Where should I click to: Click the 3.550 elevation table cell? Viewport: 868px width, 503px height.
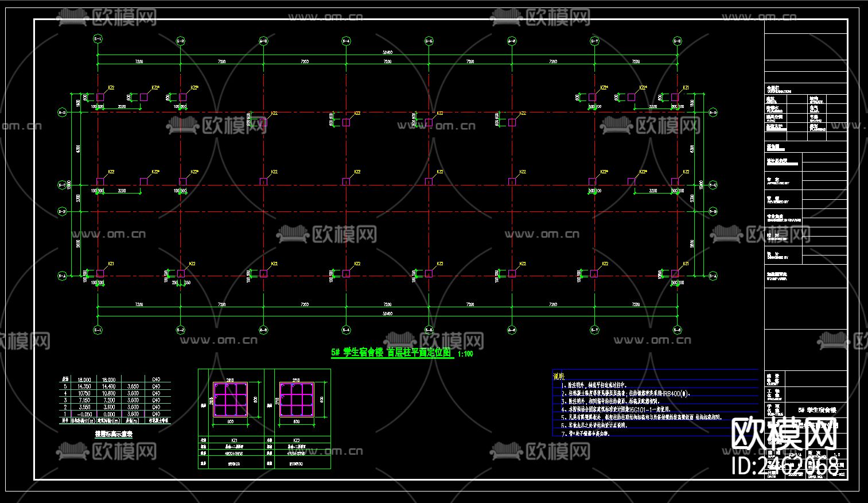point(84,407)
